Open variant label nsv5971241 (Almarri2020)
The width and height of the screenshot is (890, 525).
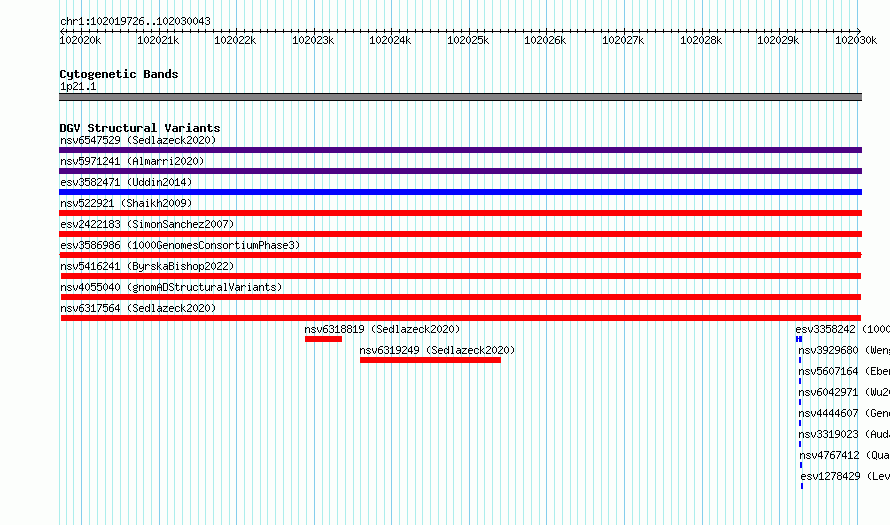pyautogui.click(x=132, y=161)
